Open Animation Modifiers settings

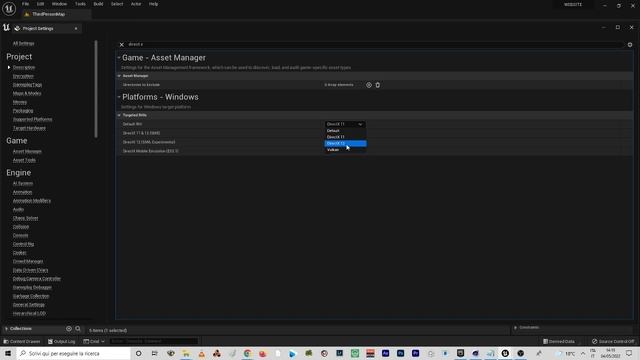point(32,201)
